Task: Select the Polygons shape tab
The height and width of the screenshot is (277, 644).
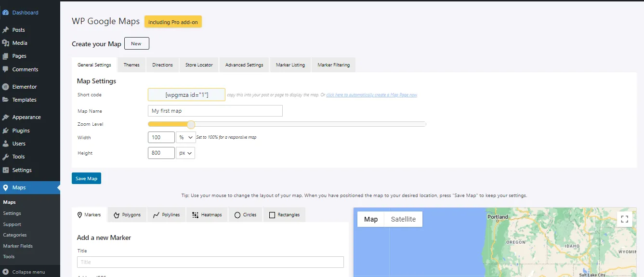Action: 127,215
